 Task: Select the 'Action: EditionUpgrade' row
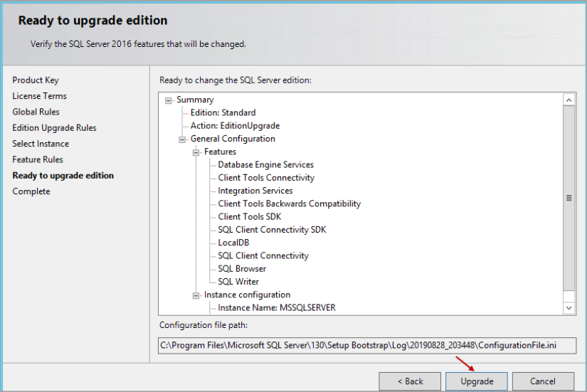click(235, 126)
